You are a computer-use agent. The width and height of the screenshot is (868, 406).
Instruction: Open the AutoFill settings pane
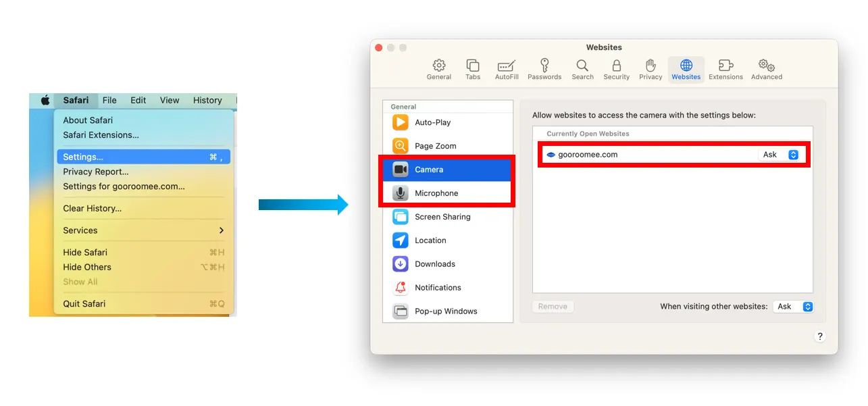pyautogui.click(x=507, y=70)
